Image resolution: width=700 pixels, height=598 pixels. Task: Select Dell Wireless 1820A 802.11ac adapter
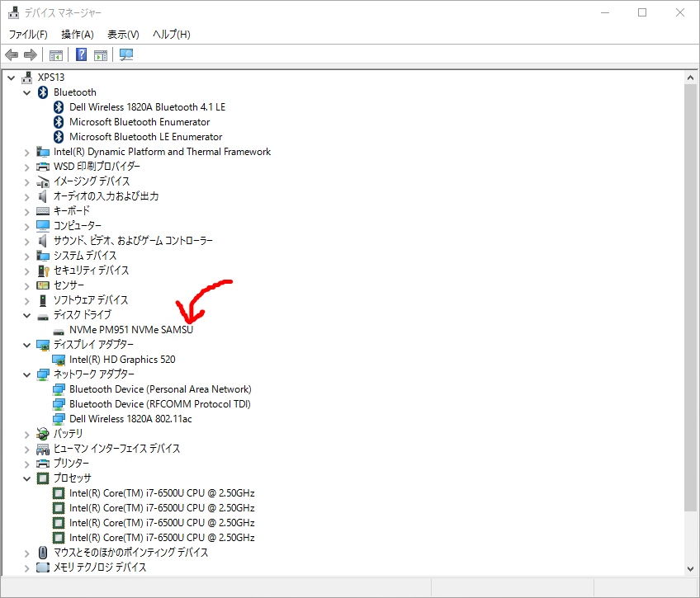130,419
